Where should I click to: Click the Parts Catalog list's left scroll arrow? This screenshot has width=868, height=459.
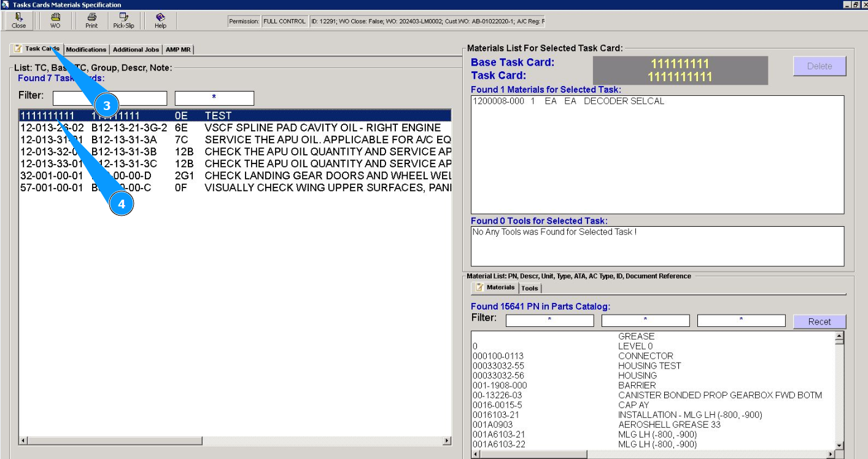pyautogui.click(x=476, y=455)
